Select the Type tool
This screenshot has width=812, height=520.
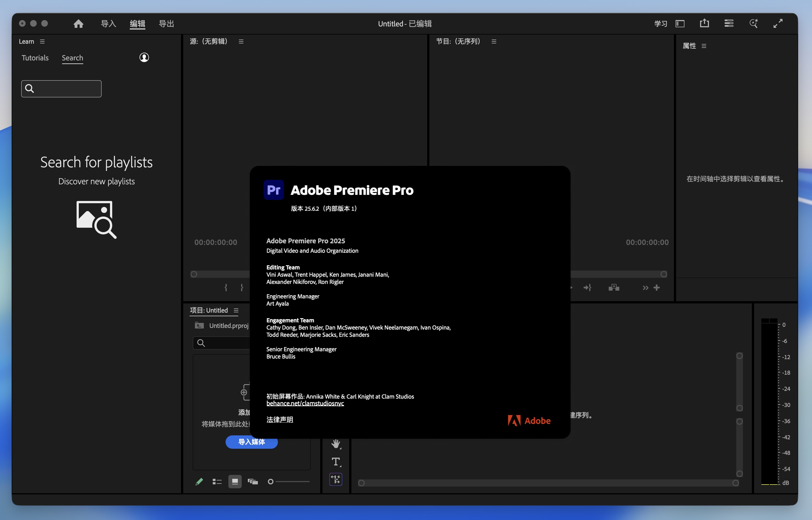tap(336, 462)
